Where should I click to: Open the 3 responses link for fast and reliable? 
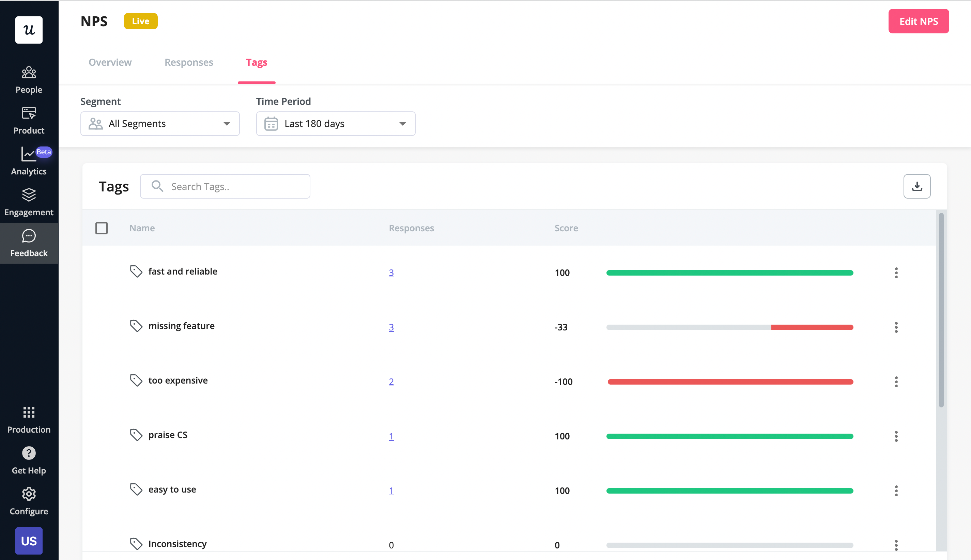click(391, 273)
